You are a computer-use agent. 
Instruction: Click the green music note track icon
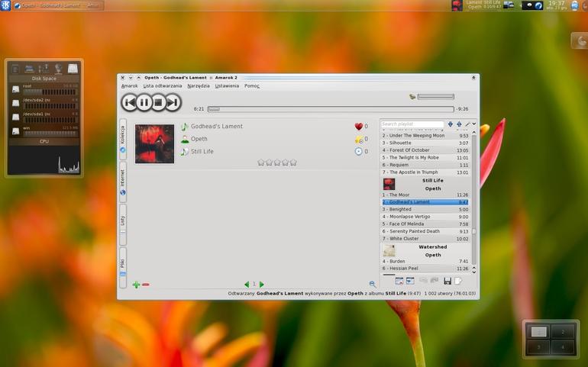185,127
